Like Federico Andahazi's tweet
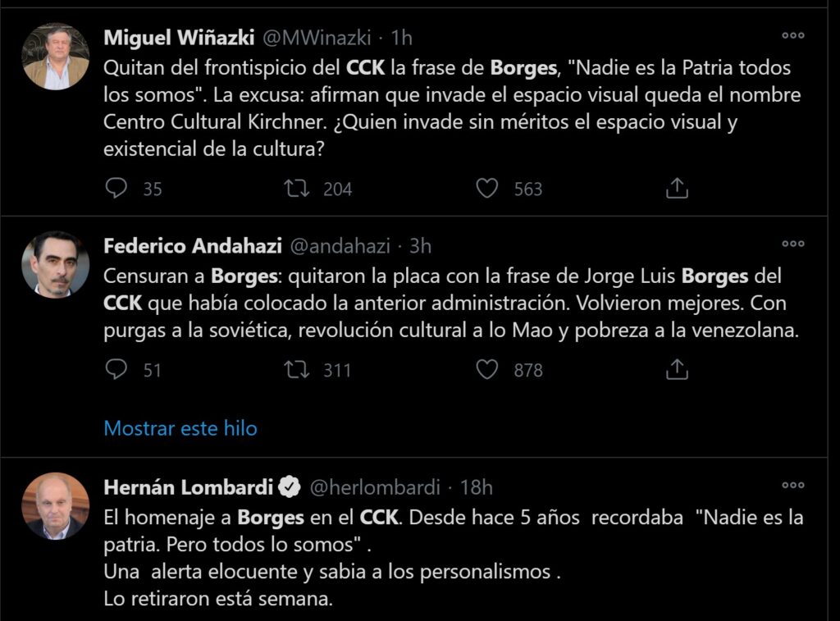Image resolution: width=840 pixels, height=621 pixels. 487,370
